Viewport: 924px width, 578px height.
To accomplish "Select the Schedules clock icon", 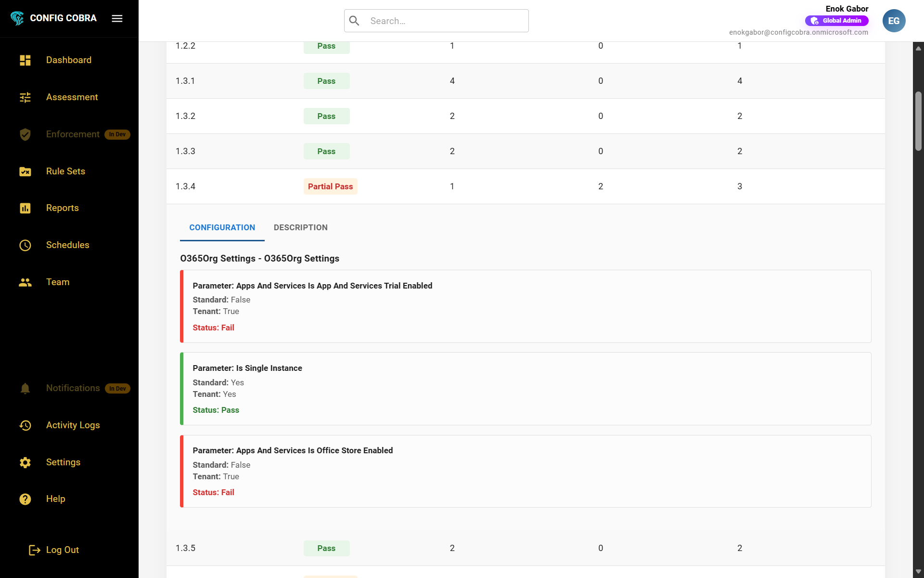I will tap(25, 245).
